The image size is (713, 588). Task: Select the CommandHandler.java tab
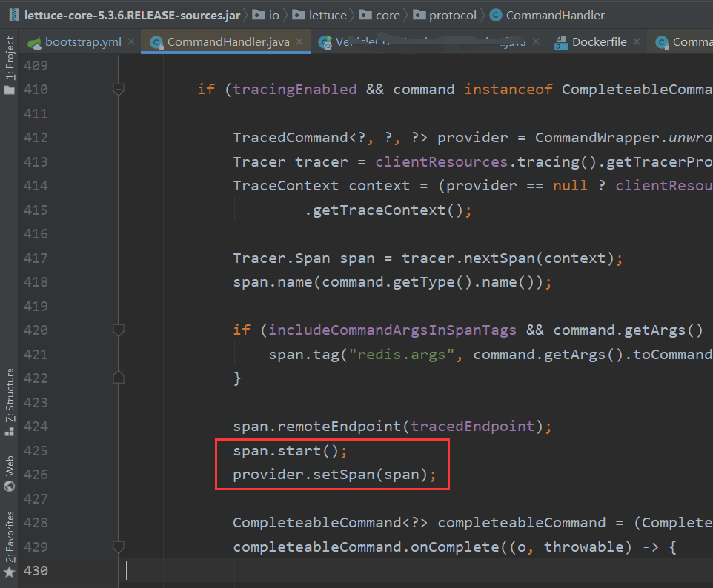pyautogui.click(x=225, y=41)
